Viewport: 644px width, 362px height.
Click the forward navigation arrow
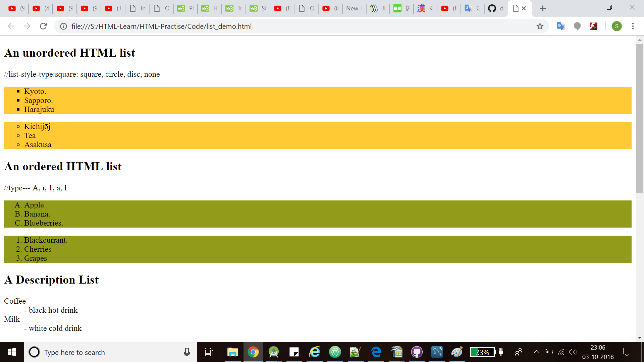point(27,26)
